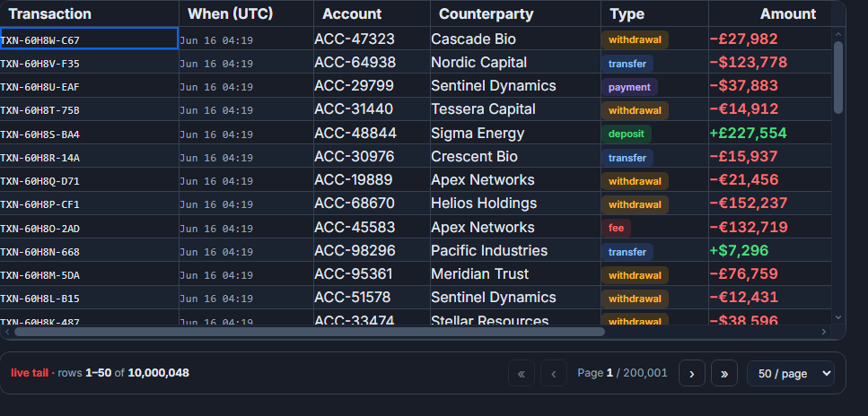
Task: Select cell TXN-60H8M-5DA
Action: [x=89, y=274]
